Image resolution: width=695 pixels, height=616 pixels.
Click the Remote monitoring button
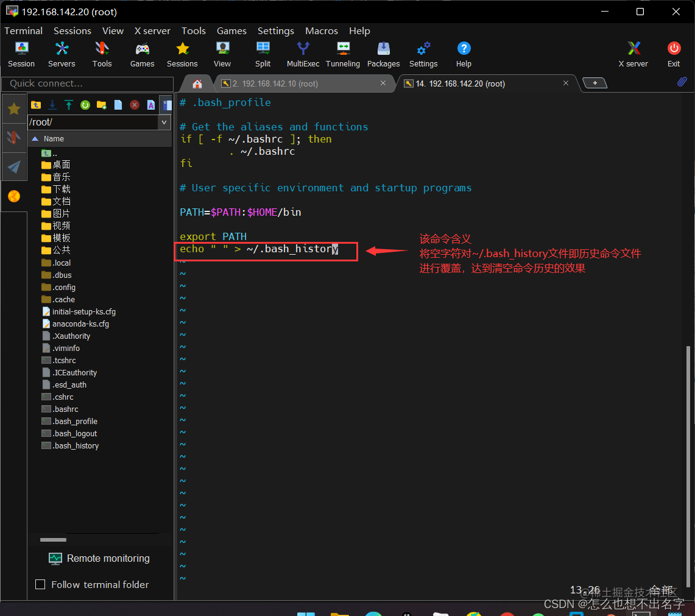[x=99, y=558]
